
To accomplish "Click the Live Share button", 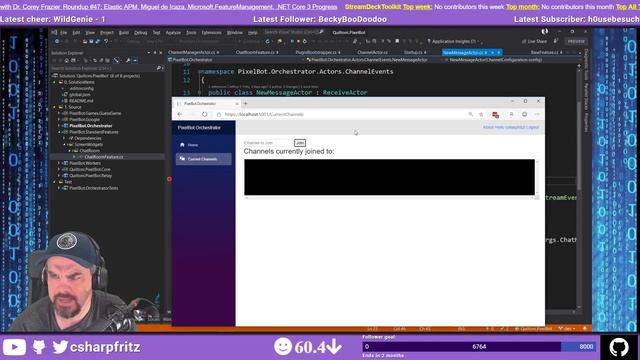I will click(535, 41).
